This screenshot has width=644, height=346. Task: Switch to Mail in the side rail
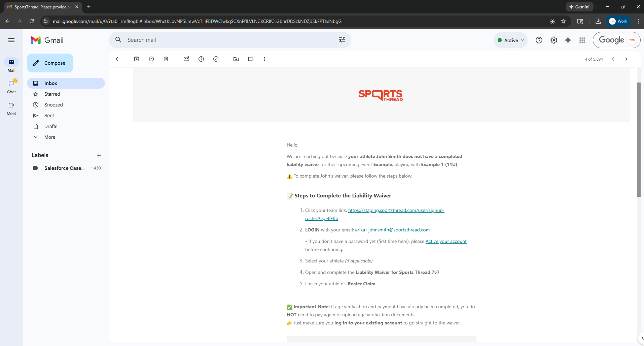click(11, 65)
